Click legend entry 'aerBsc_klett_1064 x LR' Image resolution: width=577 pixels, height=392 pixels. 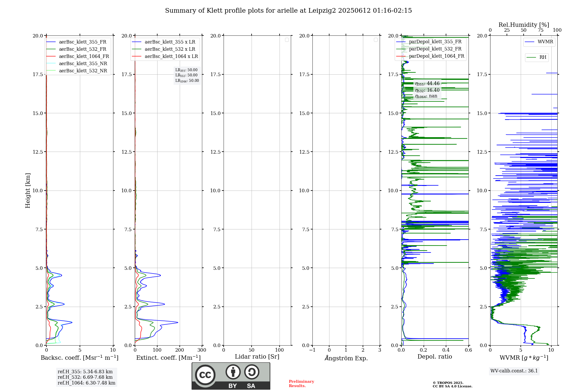(x=171, y=56)
